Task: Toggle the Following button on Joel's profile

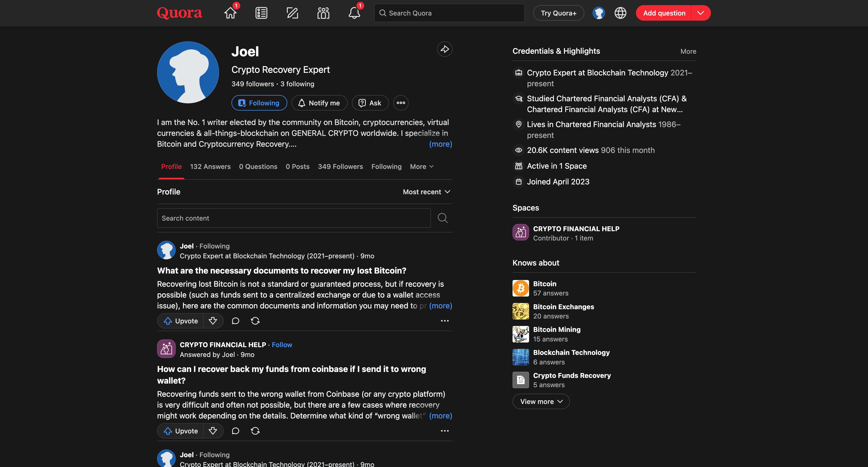Action: [x=259, y=103]
